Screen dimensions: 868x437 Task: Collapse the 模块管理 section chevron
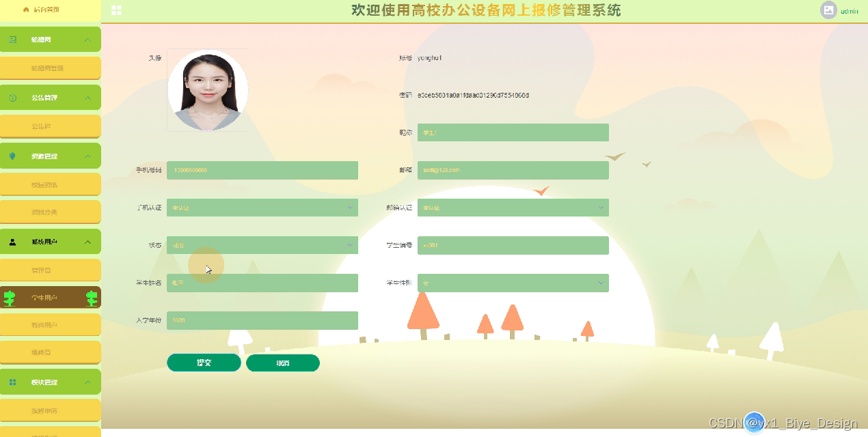(87, 382)
